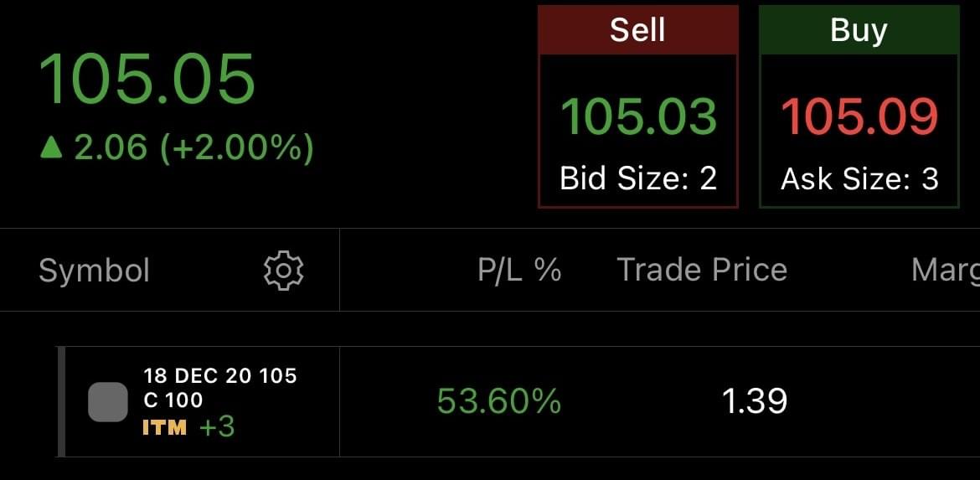This screenshot has width=980, height=480.
Task: Sort by P/L % column header
Action: (519, 270)
